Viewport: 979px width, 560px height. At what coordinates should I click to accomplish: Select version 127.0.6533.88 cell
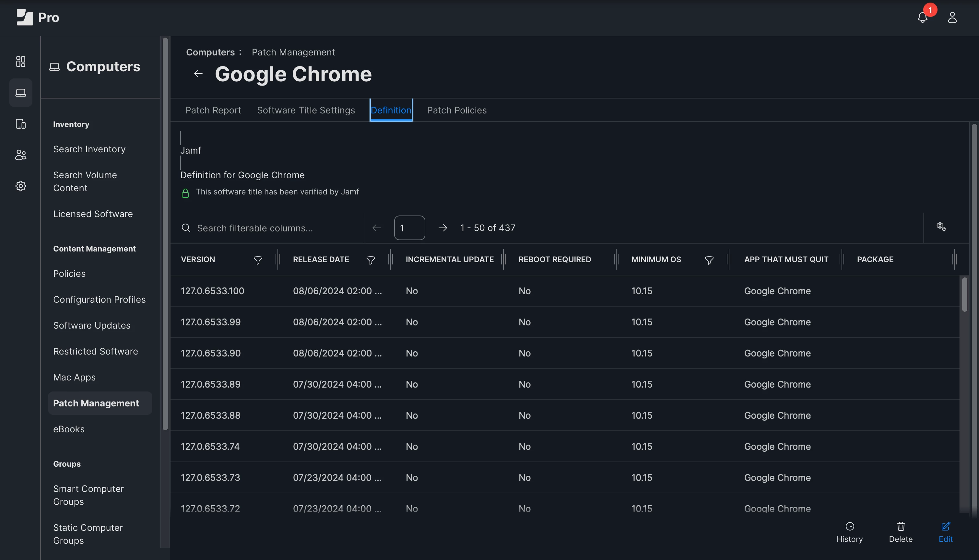click(210, 416)
